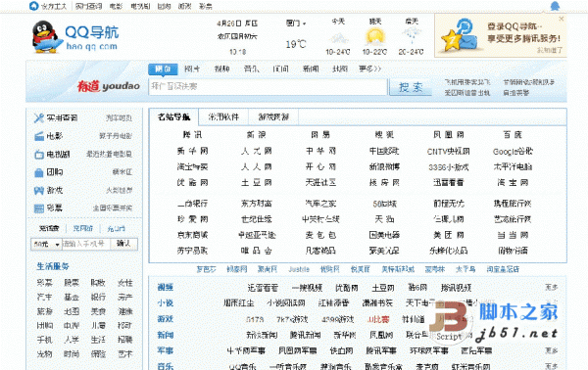Click the 军事 category heading
The image size is (588, 370).
coord(165,350)
